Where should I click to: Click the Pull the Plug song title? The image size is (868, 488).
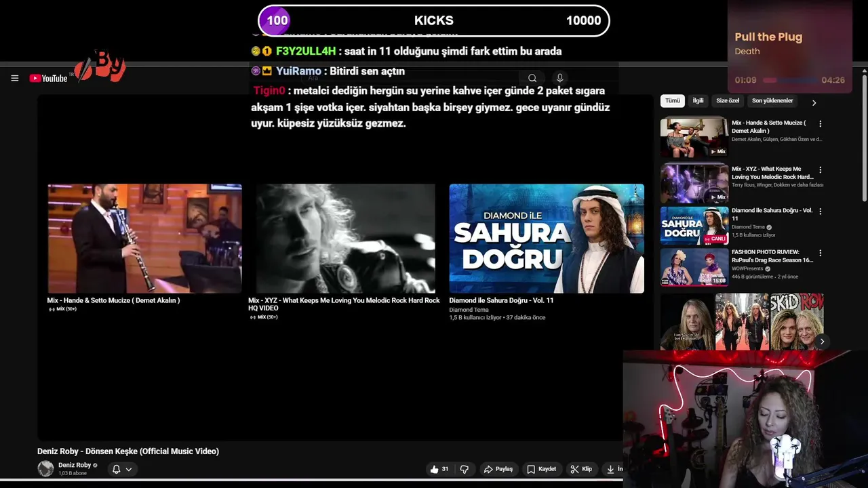pos(768,37)
